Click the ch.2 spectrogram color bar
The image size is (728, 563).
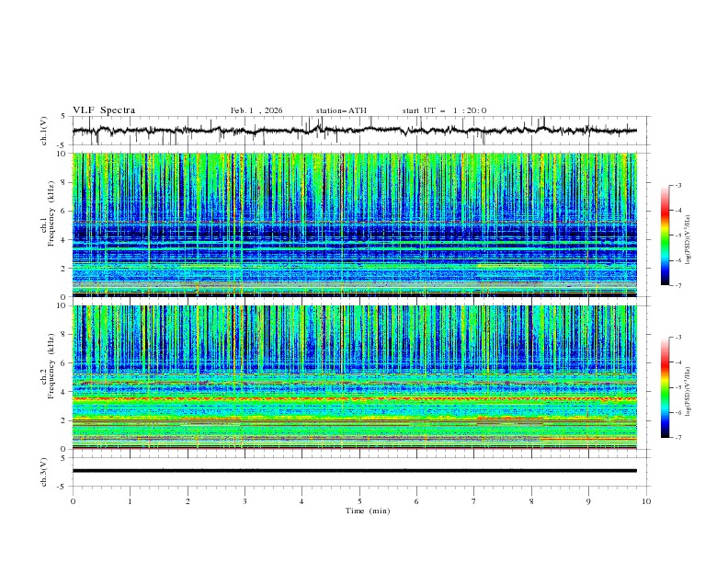click(665, 387)
